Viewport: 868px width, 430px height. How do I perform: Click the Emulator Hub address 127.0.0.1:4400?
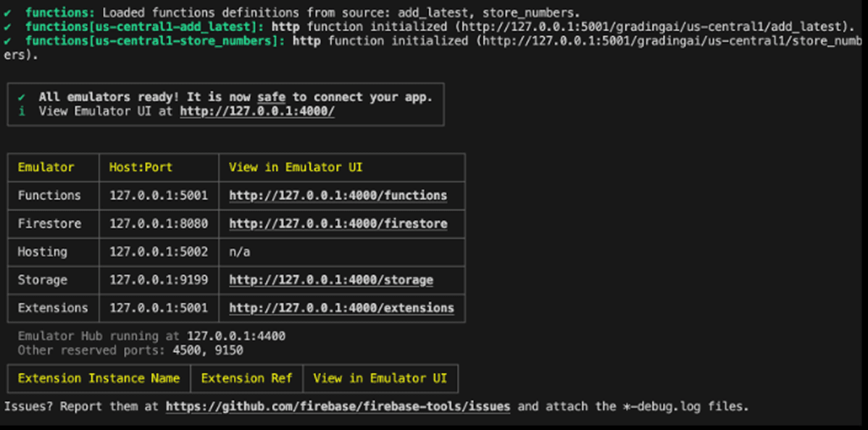(x=236, y=336)
